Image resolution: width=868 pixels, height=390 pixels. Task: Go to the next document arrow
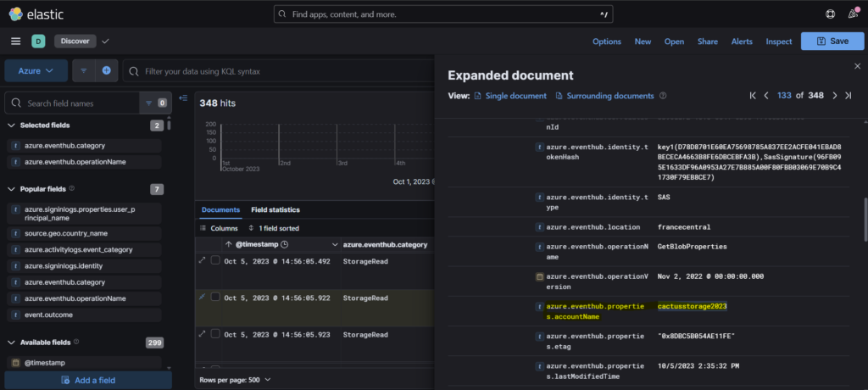click(x=835, y=96)
